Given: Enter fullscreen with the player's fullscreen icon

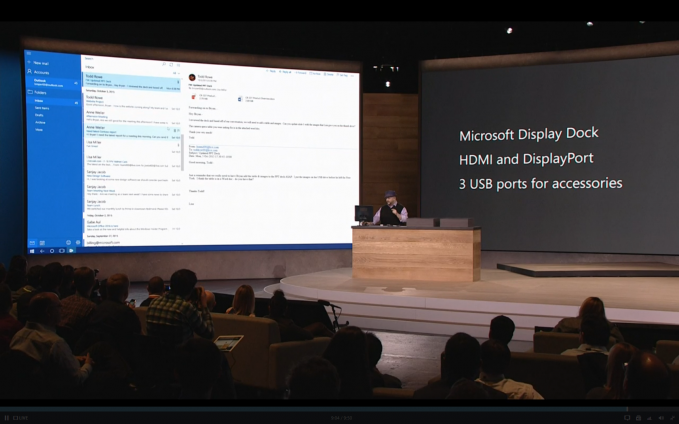Looking at the screenshot, I should coord(673,418).
